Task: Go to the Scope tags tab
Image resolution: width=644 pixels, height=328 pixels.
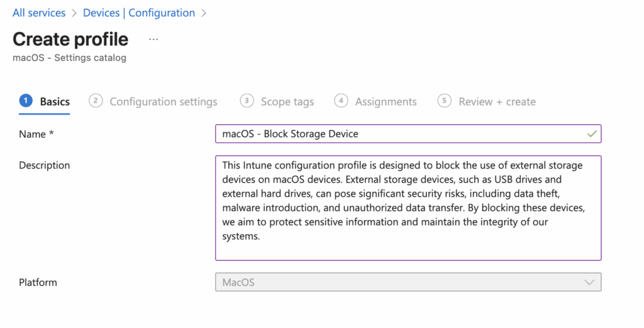Action: 287,101
